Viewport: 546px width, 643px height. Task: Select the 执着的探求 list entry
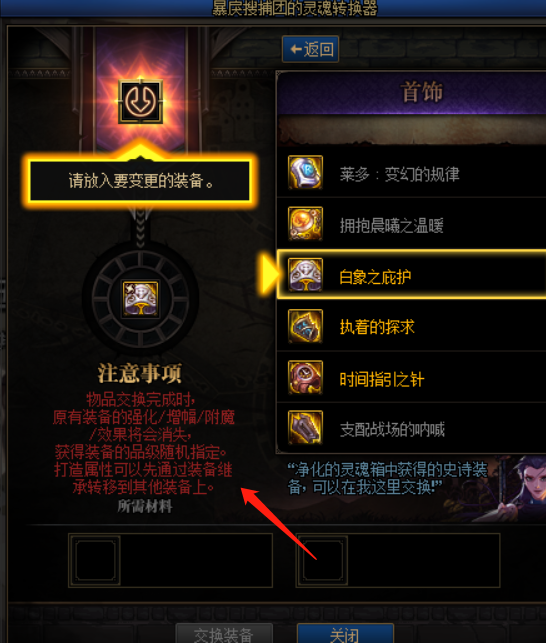tap(411, 326)
